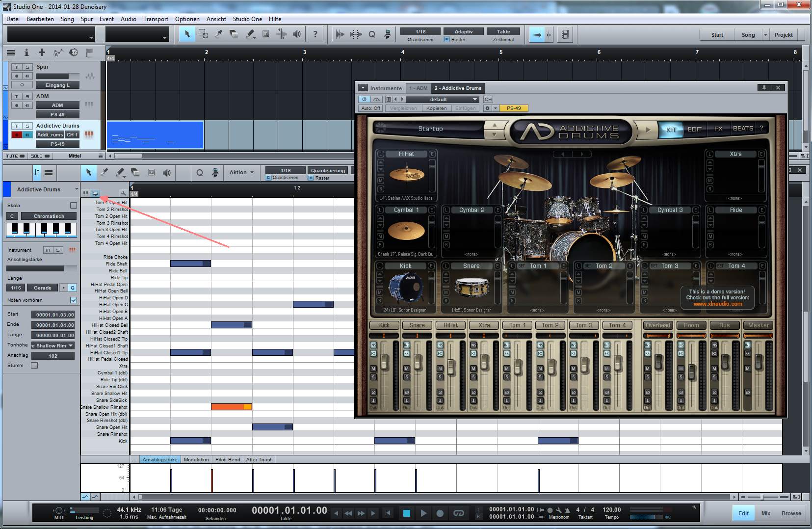Open the tempo track clock icon

(74, 52)
